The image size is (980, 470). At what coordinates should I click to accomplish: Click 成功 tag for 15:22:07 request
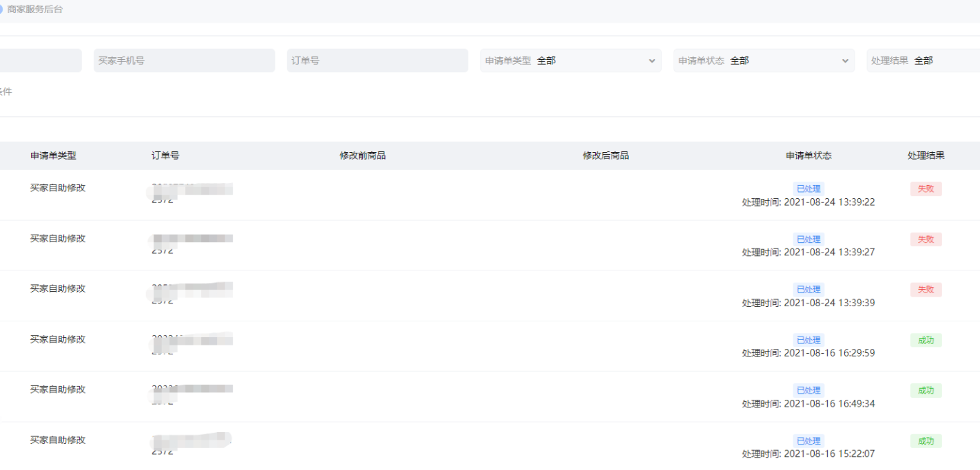(x=926, y=441)
